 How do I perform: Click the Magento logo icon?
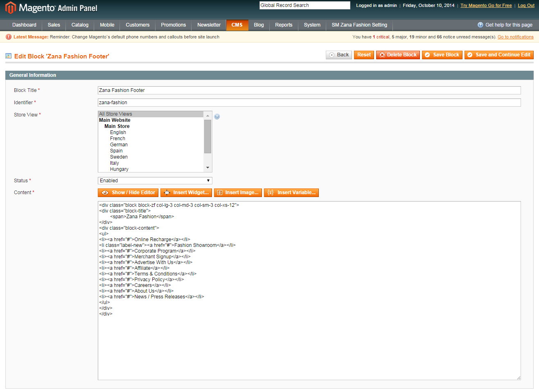pyautogui.click(x=11, y=7)
